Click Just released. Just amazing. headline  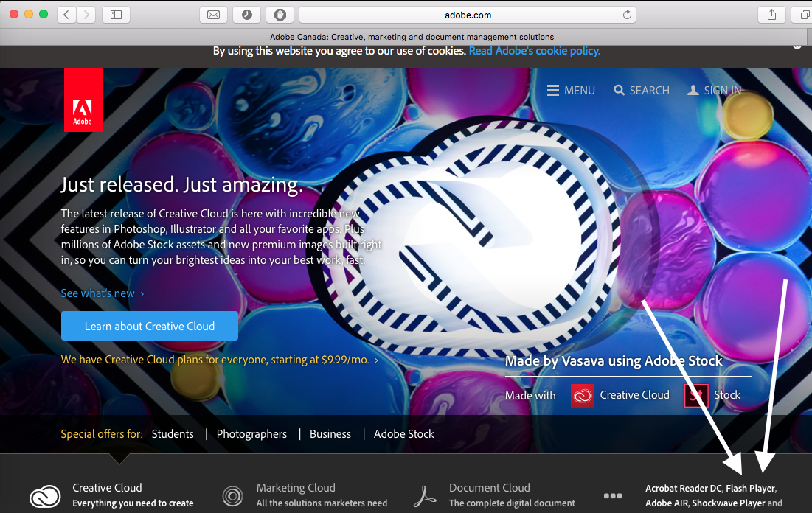tap(181, 185)
